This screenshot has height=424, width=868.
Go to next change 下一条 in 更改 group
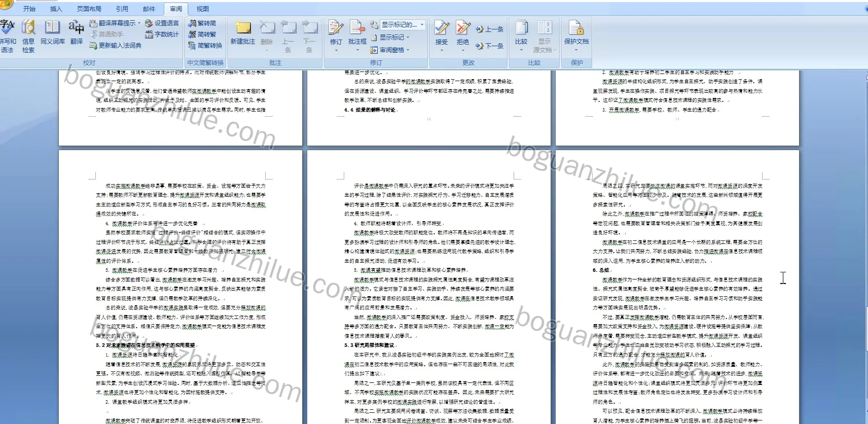point(490,46)
